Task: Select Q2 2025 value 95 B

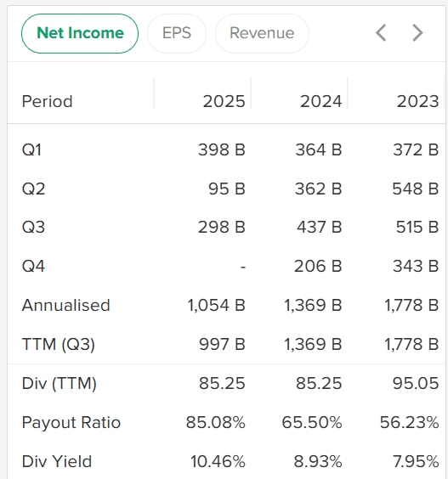Action: point(227,189)
